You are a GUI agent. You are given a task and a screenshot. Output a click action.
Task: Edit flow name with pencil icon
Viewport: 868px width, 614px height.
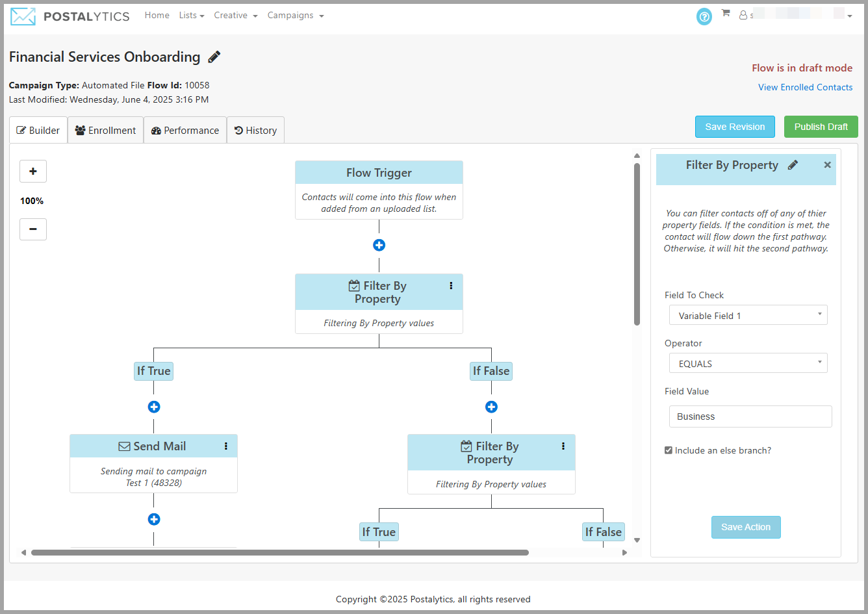pyautogui.click(x=214, y=57)
